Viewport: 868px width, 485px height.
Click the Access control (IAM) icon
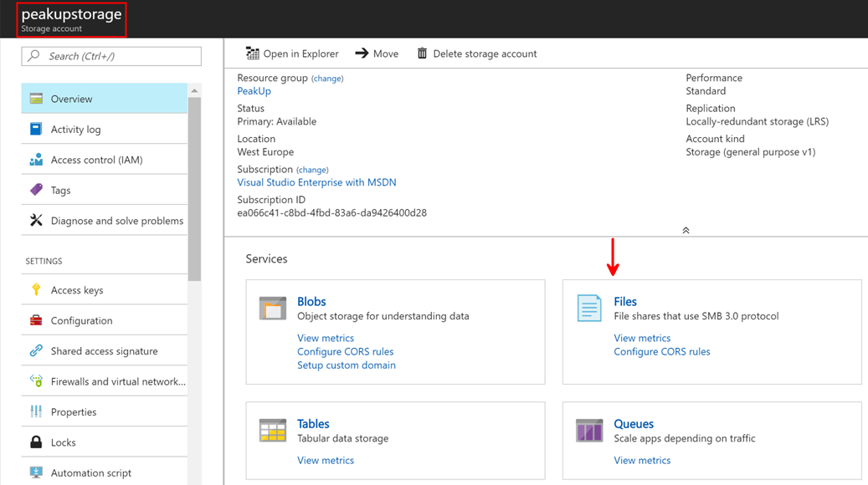36,160
